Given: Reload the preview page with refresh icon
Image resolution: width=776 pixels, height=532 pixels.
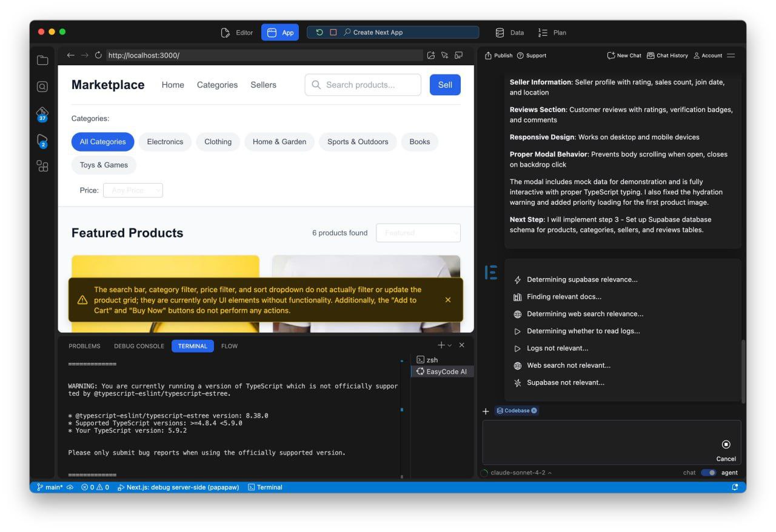Looking at the screenshot, I should 98,55.
